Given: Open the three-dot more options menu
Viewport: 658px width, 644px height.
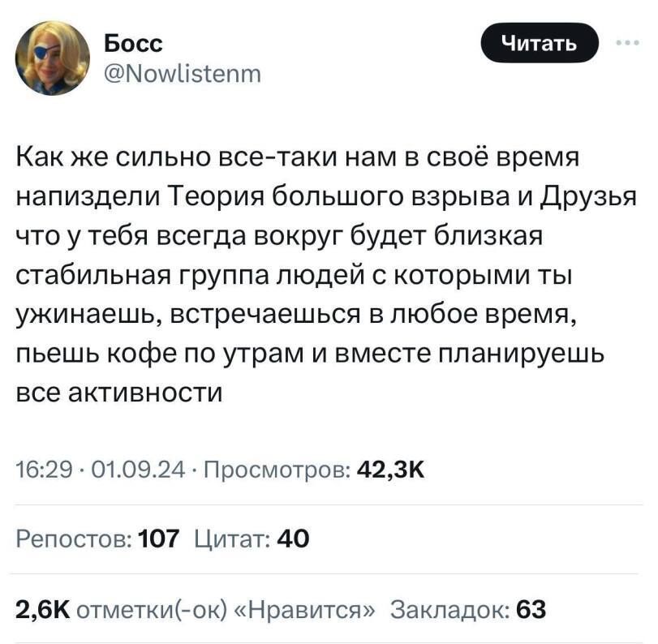Looking at the screenshot, I should 628,45.
